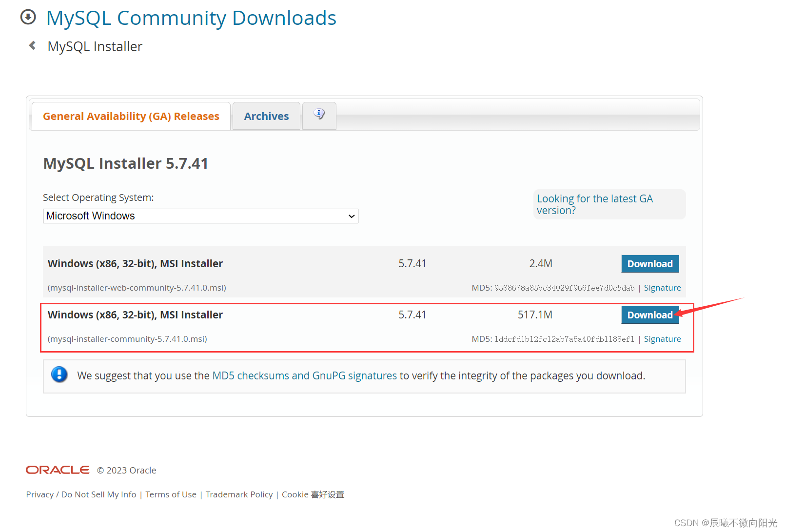Click the blue exclamation info icon
785x532 pixels.
[59, 374]
